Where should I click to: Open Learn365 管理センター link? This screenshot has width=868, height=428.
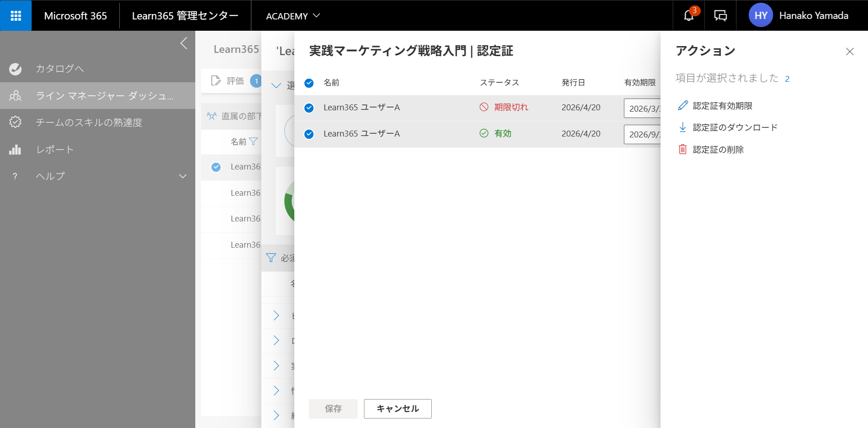click(185, 16)
